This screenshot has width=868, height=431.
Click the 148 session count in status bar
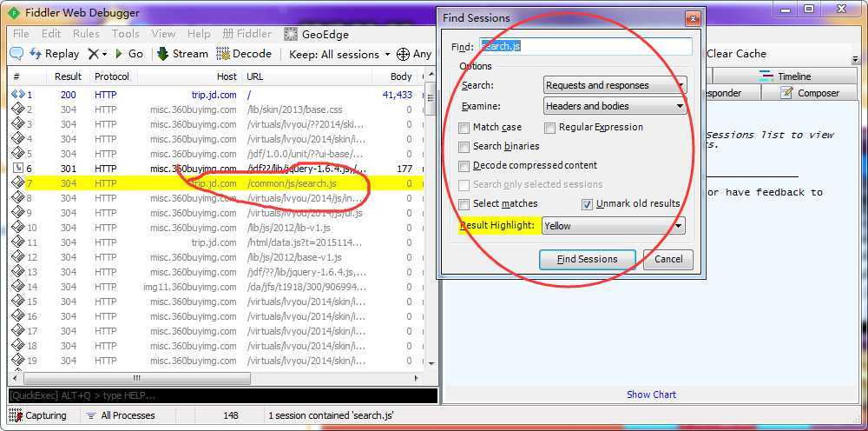click(231, 415)
